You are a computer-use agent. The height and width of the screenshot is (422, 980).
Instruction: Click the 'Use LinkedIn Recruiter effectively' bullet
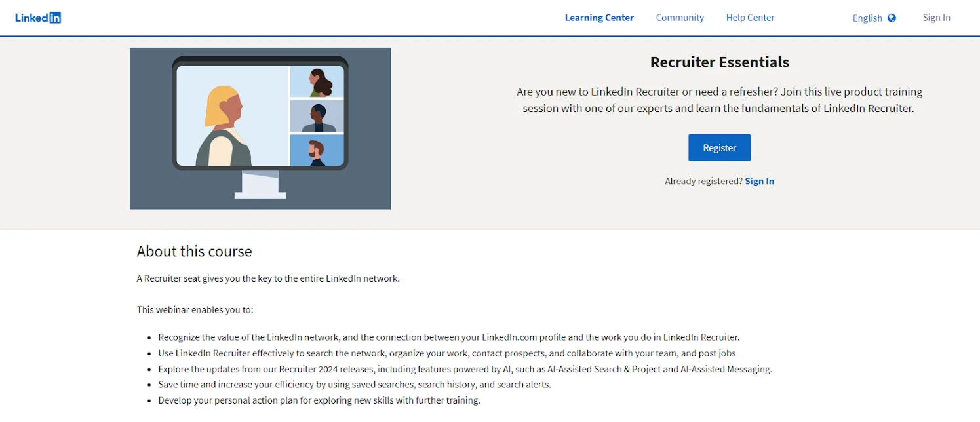click(x=446, y=353)
